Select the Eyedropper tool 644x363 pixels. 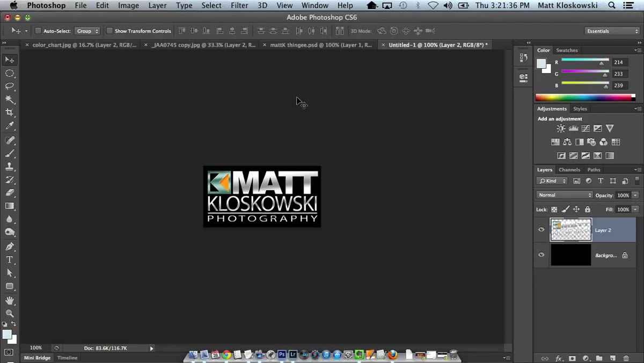(10, 126)
